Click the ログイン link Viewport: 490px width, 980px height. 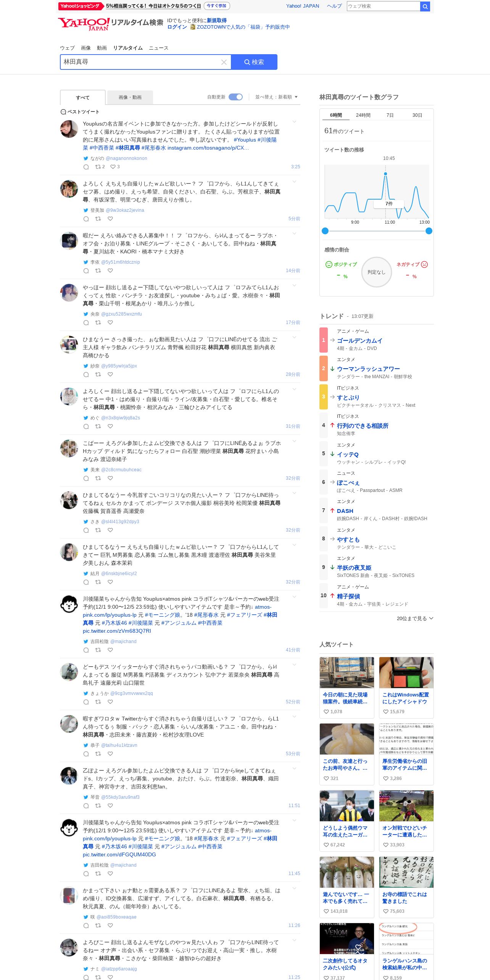coord(177,27)
